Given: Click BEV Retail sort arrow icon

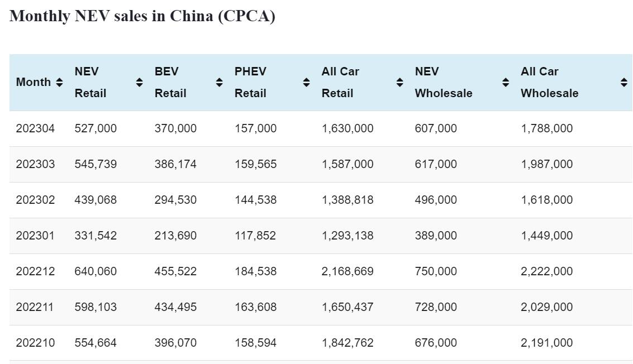Looking at the screenshot, I should point(219,83).
